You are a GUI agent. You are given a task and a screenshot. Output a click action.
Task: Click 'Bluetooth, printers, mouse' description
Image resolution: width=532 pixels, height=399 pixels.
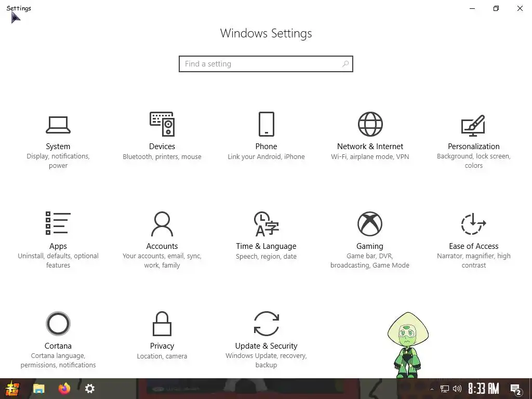pyautogui.click(x=162, y=157)
